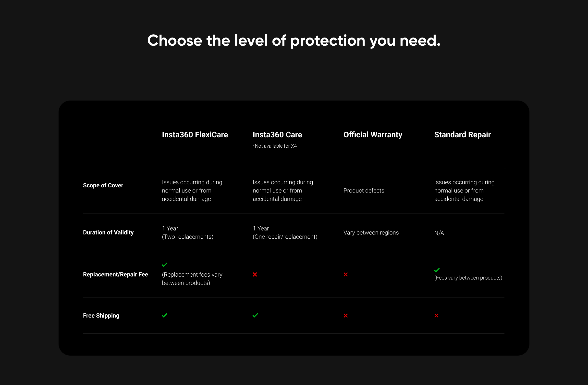The height and width of the screenshot is (385, 588).
Task: Click the "Vary between regions" cell
Action: [371, 233]
